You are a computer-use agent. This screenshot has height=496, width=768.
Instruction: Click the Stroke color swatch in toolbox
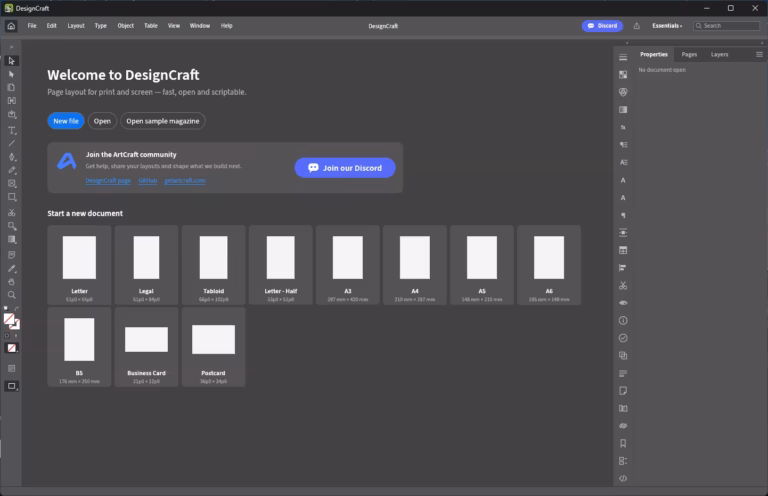(x=16, y=326)
